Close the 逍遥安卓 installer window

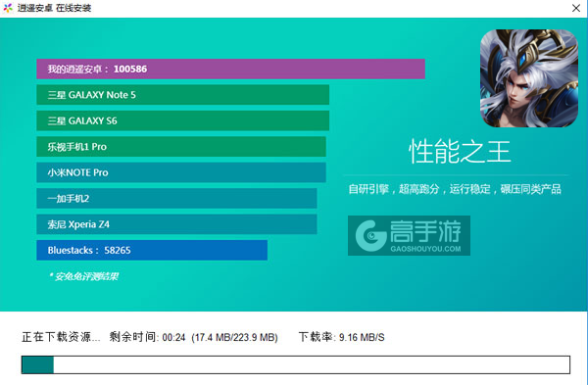click(576, 8)
